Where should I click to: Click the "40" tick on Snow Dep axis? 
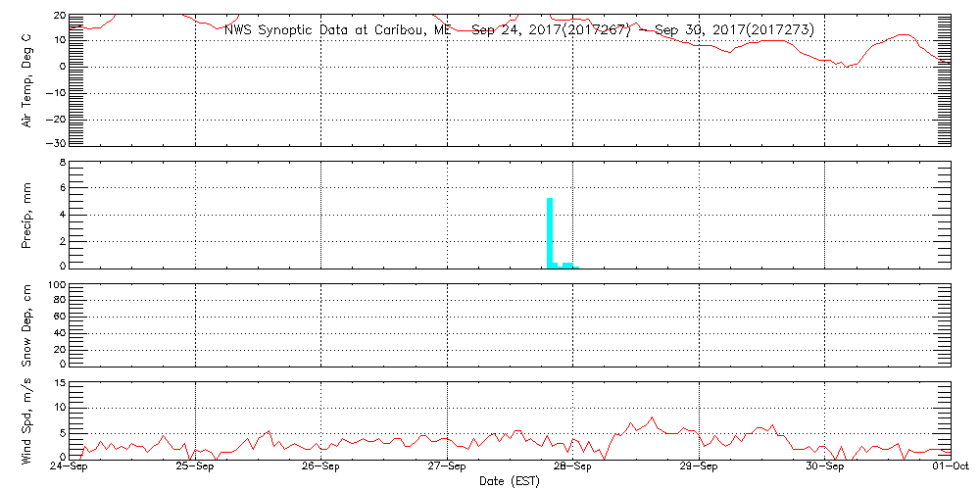[x=58, y=332]
